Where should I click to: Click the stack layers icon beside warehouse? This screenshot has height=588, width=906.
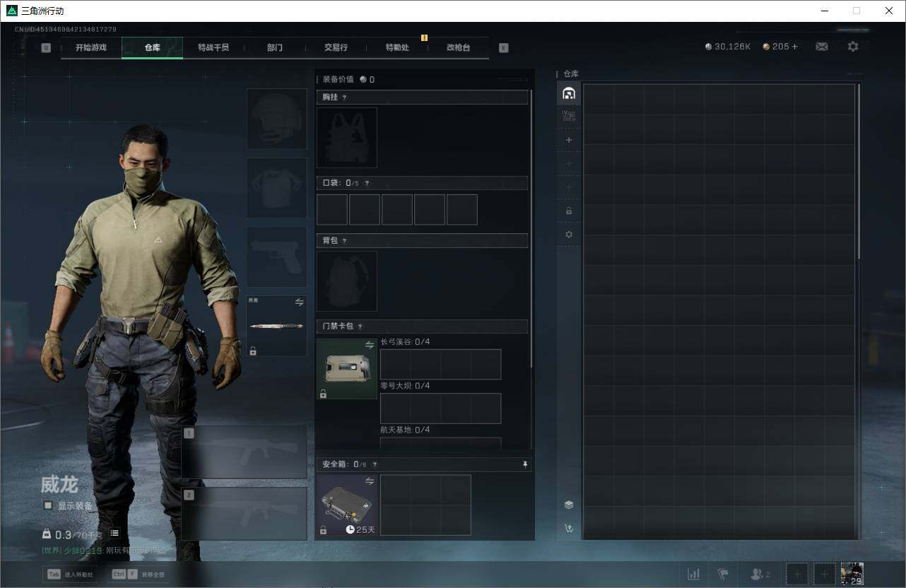click(x=569, y=505)
